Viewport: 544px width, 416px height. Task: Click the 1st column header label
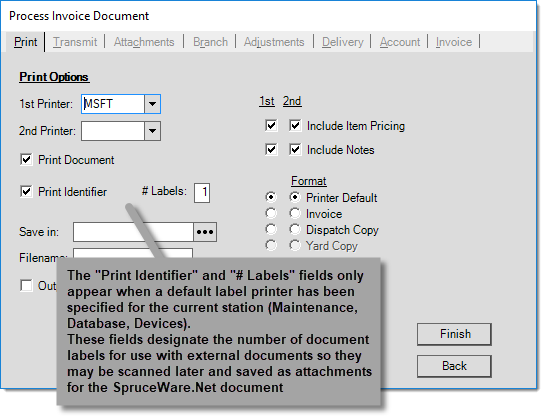point(267,101)
